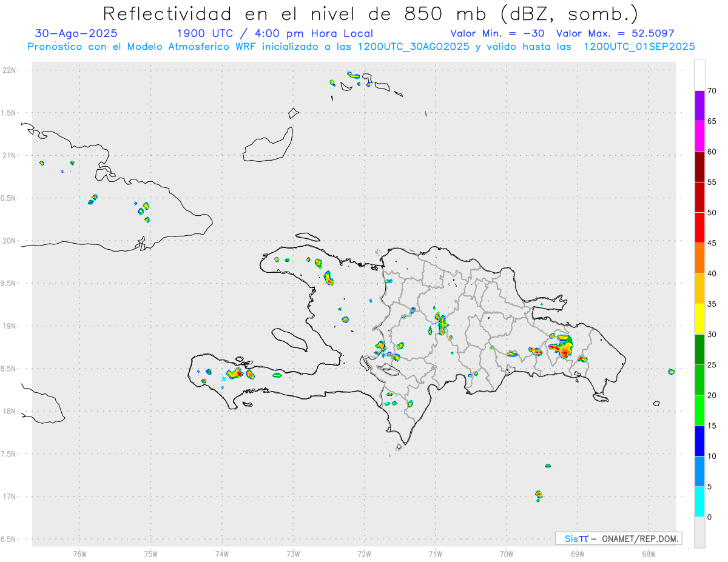Select the dark green 25–30 dBZ swatch
The width and height of the screenshot is (728, 562).
point(699,350)
